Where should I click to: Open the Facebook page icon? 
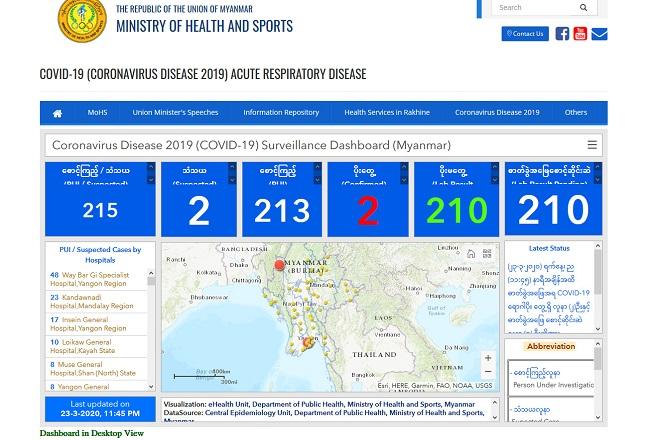[562, 34]
